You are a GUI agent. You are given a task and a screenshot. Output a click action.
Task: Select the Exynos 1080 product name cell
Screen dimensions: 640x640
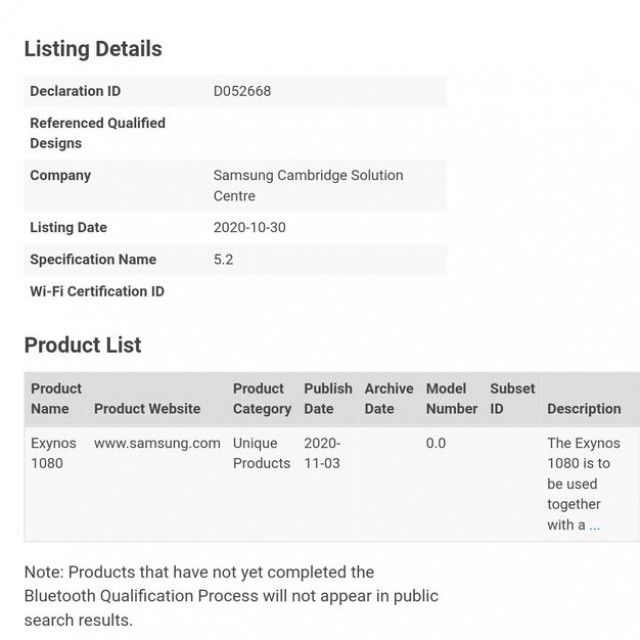click(53, 453)
